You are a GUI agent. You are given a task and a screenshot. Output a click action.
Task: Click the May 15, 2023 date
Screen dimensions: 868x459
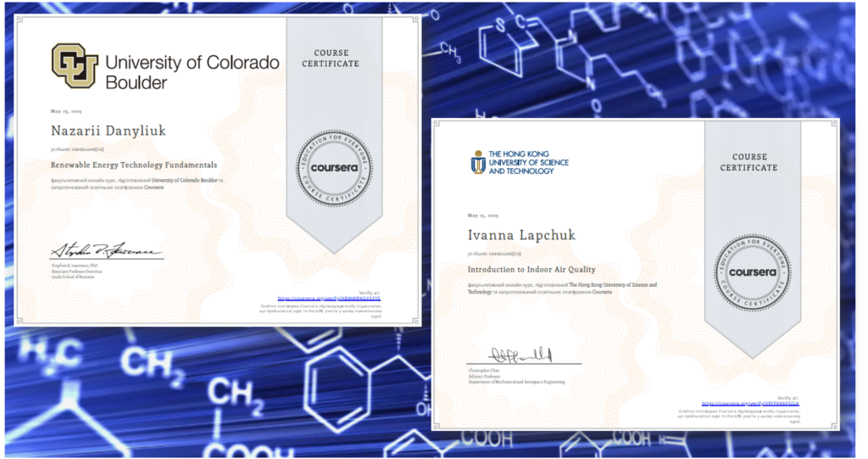click(x=483, y=215)
